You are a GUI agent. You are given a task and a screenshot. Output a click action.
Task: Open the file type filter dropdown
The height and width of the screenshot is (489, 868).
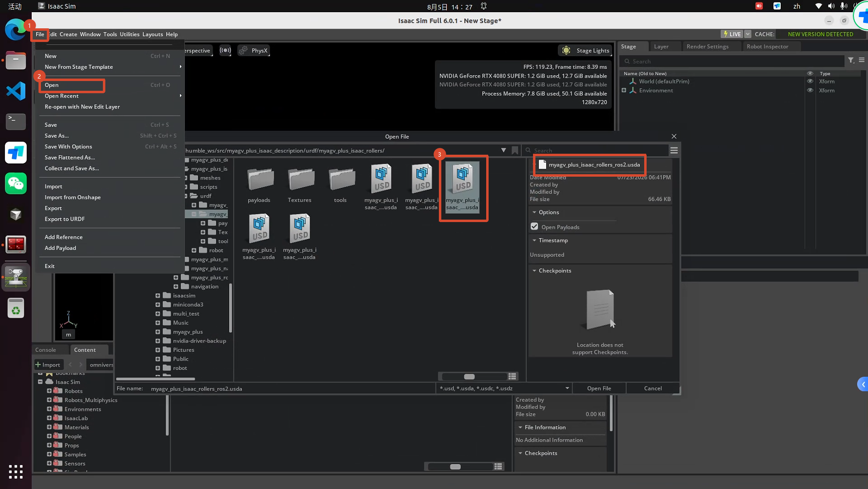(x=567, y=388)
